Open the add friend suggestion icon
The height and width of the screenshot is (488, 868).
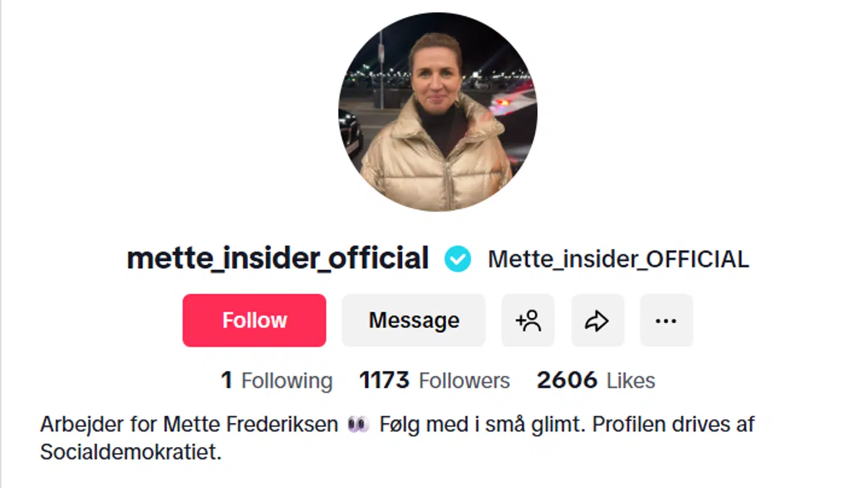[527, 320]
